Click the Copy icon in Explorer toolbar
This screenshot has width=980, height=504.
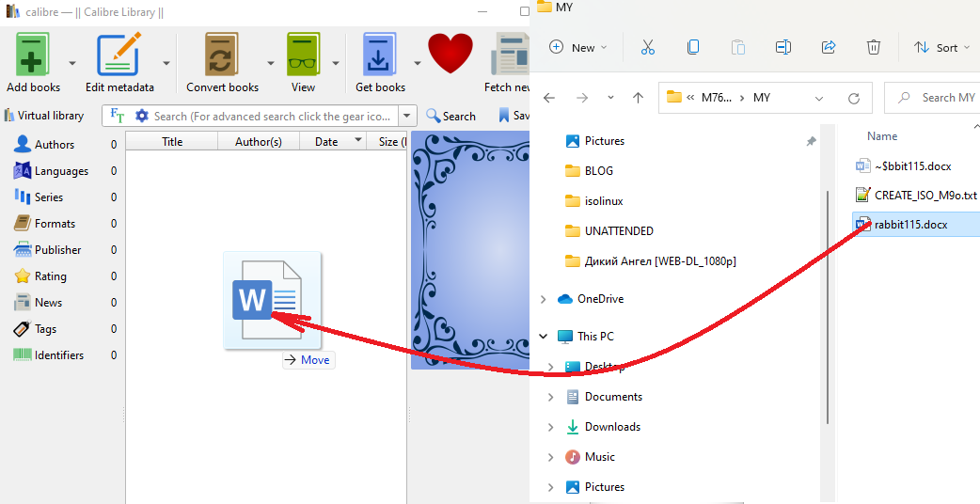[x=692, y=47]
